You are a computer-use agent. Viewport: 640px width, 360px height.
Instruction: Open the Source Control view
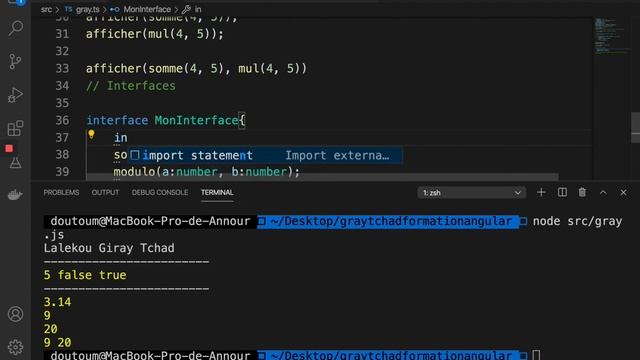pos(16,62)
